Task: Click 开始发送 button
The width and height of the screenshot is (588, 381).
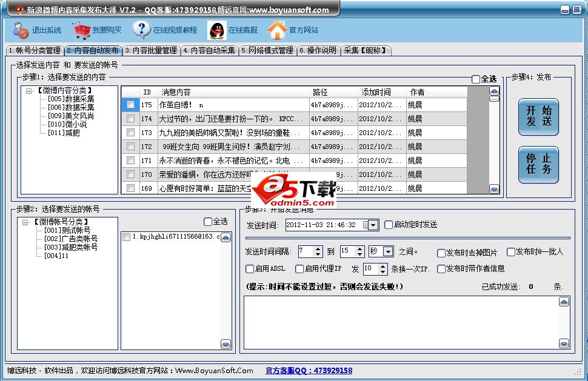Action: [x=538, y=116]
